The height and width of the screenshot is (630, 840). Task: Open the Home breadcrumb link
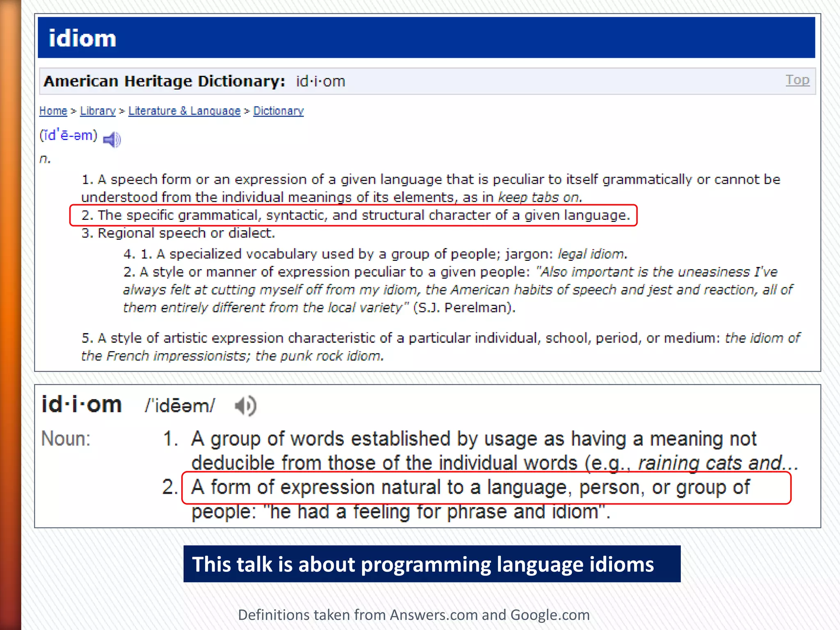pyautogui.click(x=53, y=111)
